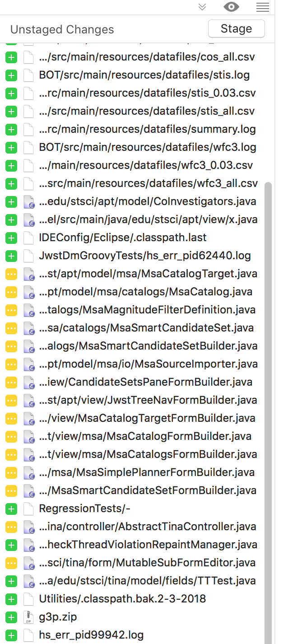Click green plus beside wfc3_0.03.csv
The width and height of the screenshot is (288, 644).
(x=11, y=166)
